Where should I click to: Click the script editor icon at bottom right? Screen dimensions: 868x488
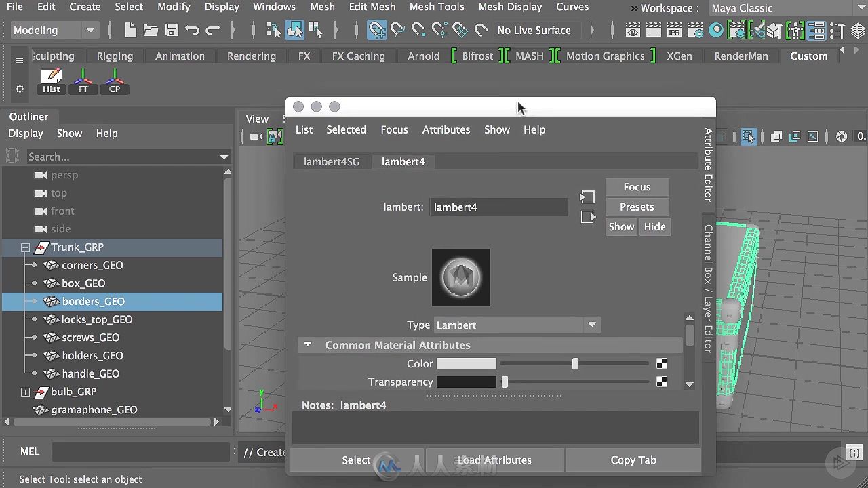(854, 452)
